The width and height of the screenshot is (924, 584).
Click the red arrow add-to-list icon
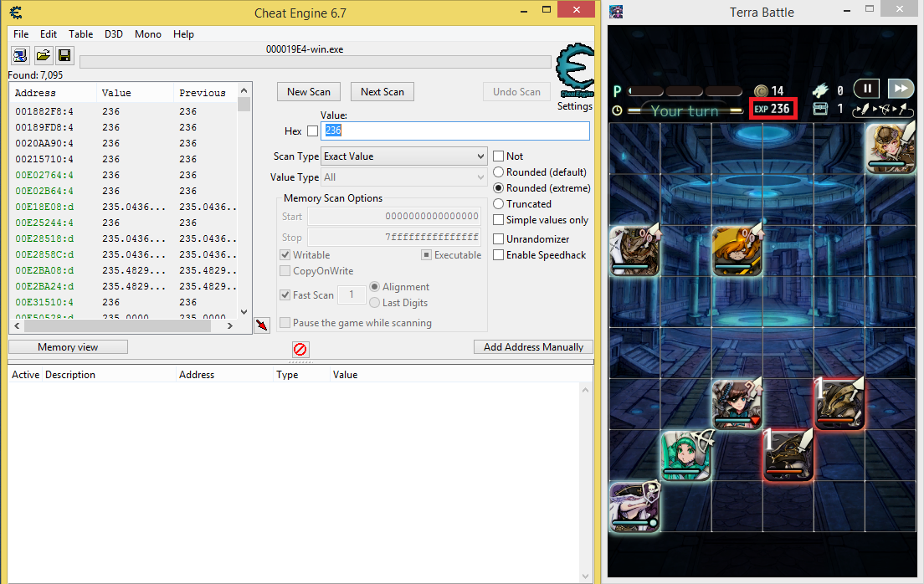[261, 324]
